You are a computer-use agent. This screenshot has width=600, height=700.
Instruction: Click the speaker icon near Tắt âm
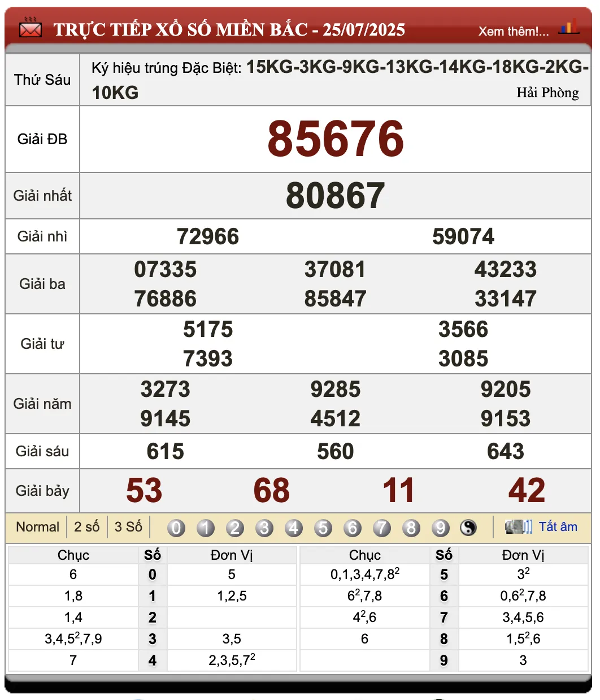point(518,526)
